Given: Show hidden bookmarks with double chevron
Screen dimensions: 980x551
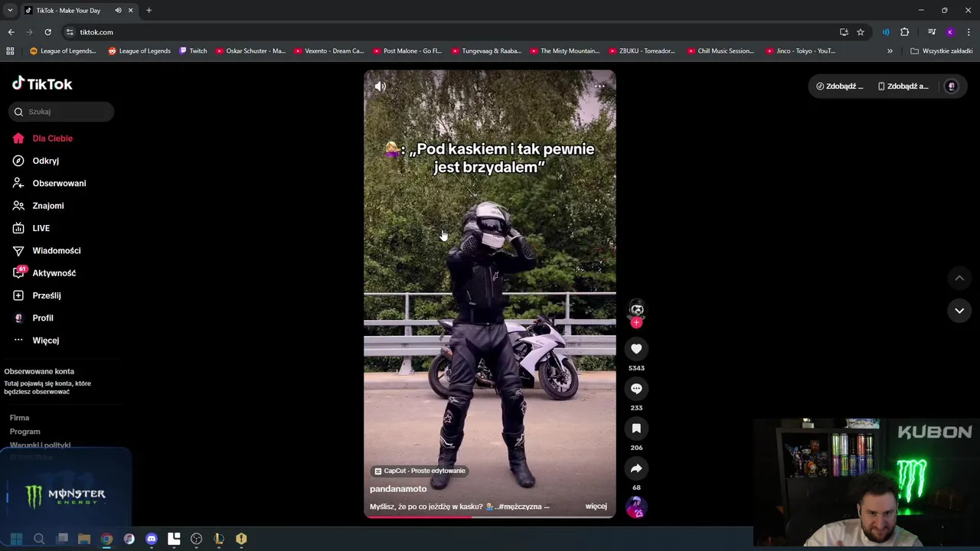Looking at the screenshot, I should tap(890, 51).
